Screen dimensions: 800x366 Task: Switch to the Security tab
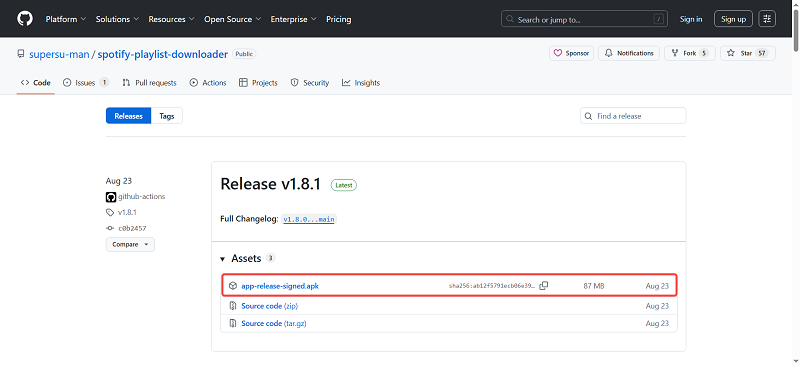(x=310, y=83)
